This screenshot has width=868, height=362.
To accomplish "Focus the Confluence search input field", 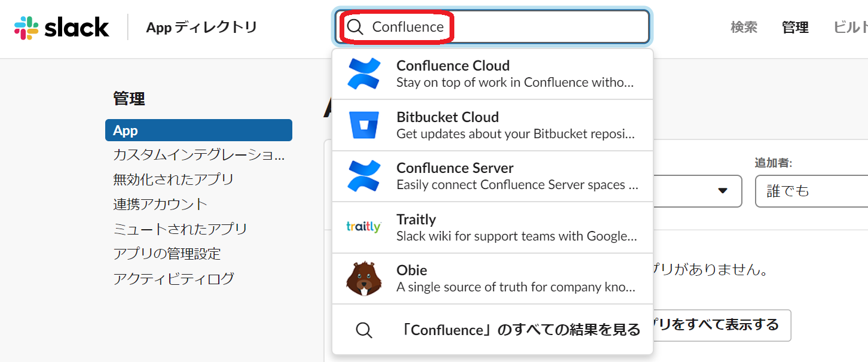I will [492, 27].
